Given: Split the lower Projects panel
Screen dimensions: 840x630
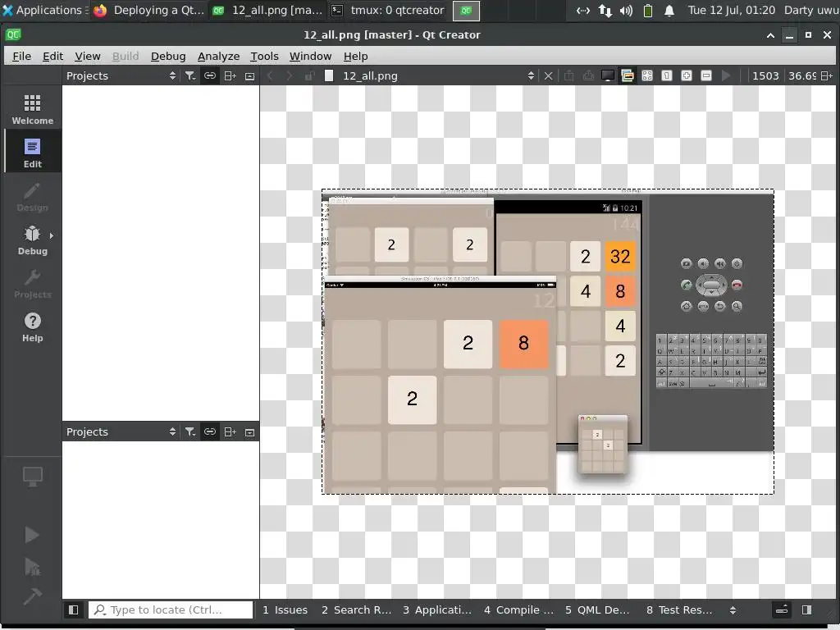Looking at the screenshot, I should [x=230, y=431].
